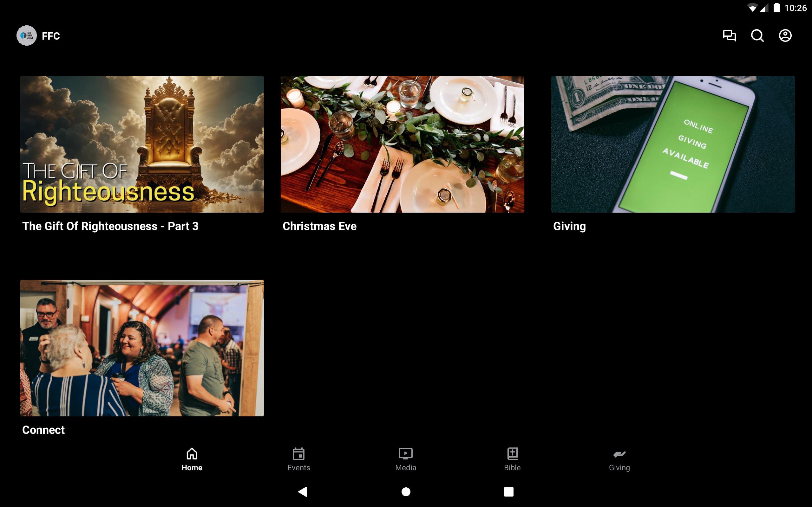This screenshot has height=507, width=812.
Task: Switch to the Media tab label
Action: (x=405, y=467)
